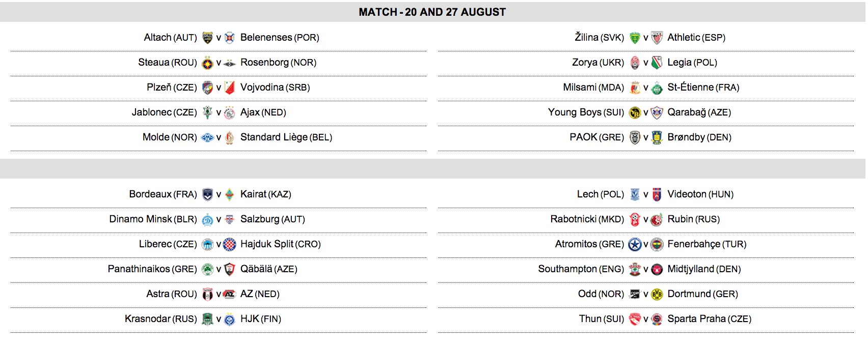The height and width of the screenshot is (346, 868).
Task: Click the Hajduk Split checkered crest
Action: pyautogui.click(x=230, y=244)
